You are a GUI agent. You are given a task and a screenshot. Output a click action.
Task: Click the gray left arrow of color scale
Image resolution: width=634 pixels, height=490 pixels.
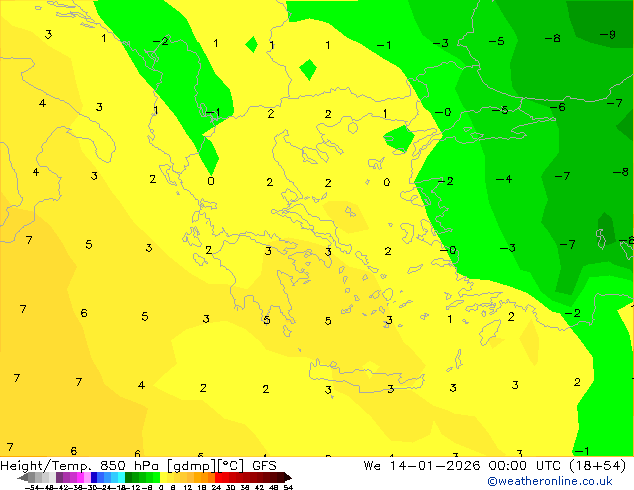click(23, 477)
